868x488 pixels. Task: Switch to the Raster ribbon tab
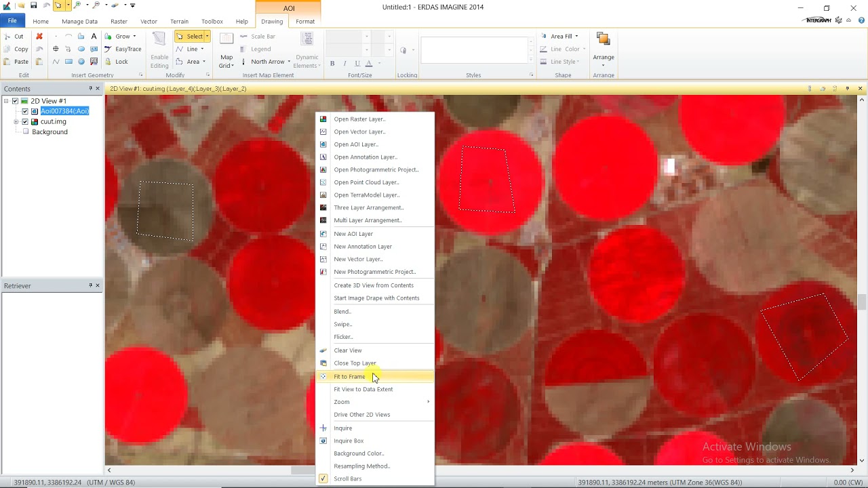[x=119, y=21]
